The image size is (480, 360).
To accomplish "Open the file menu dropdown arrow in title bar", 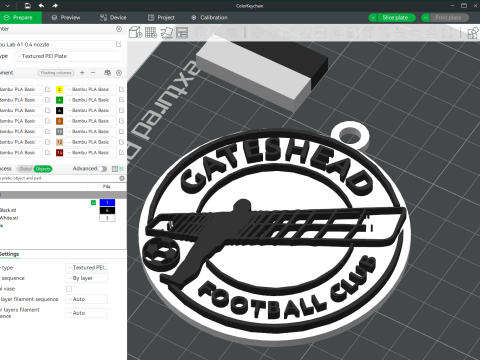I will [8, 6].
